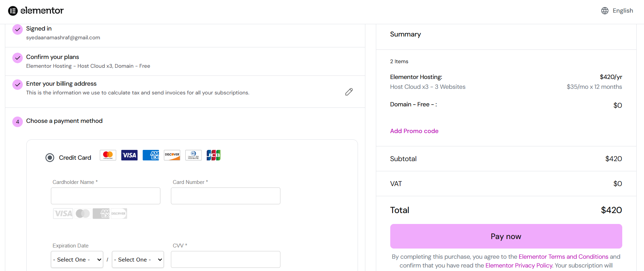Screen dimensions: 644x271
Task: Click the $35/mo x 12 months text
Action: tap(595, 87)
